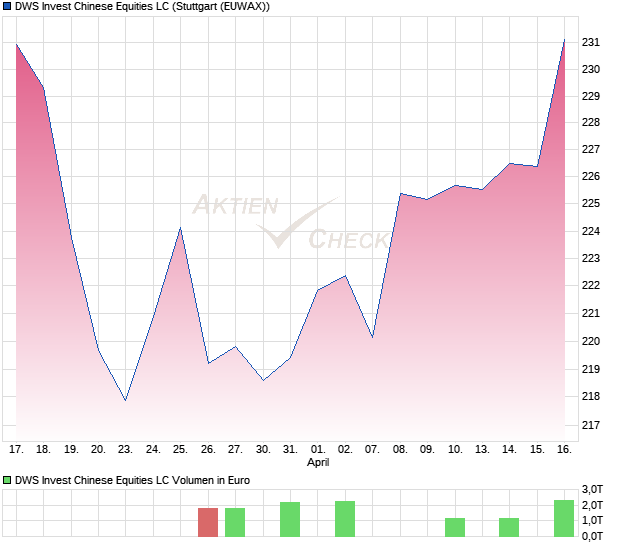Image resolution: width=620 pixels, height=546 pixels.
Task: Click the date label '13.' on the x-axis
Action: pos(482,450)
